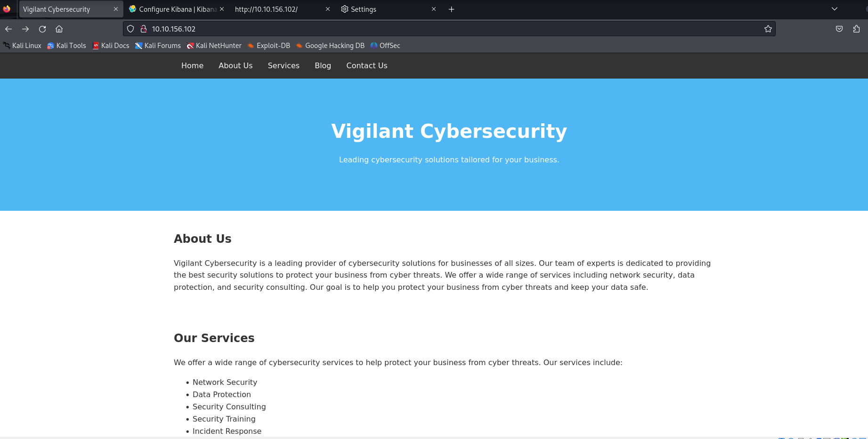Reload the current page
Image resolution: width=868 pixels, height=439 pixels.
[42, 29]
